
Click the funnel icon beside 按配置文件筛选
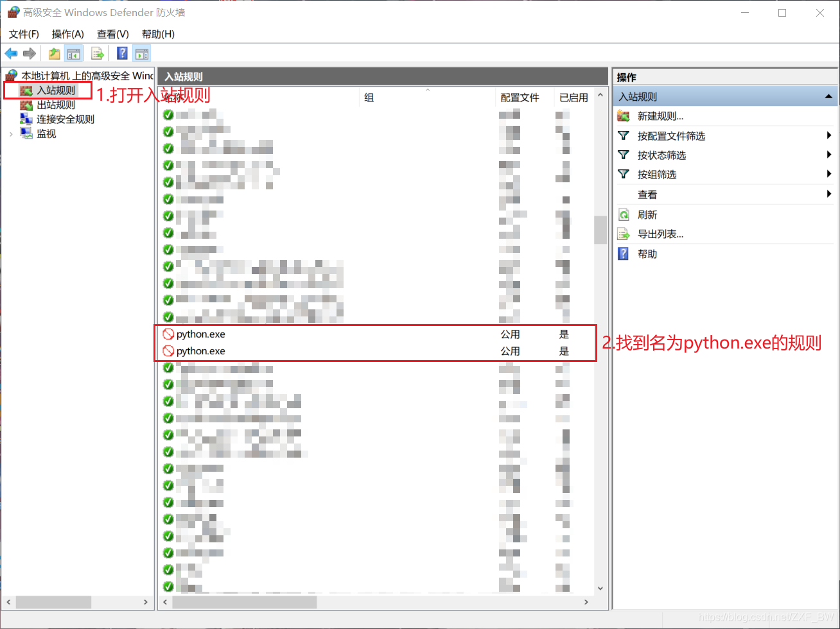tap(624, 135)
